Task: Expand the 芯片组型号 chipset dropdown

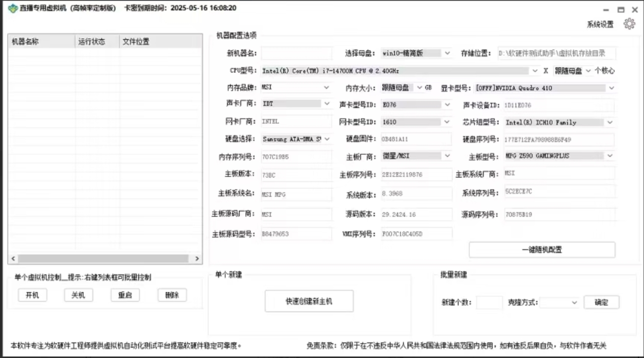Action: click(610, 122)
